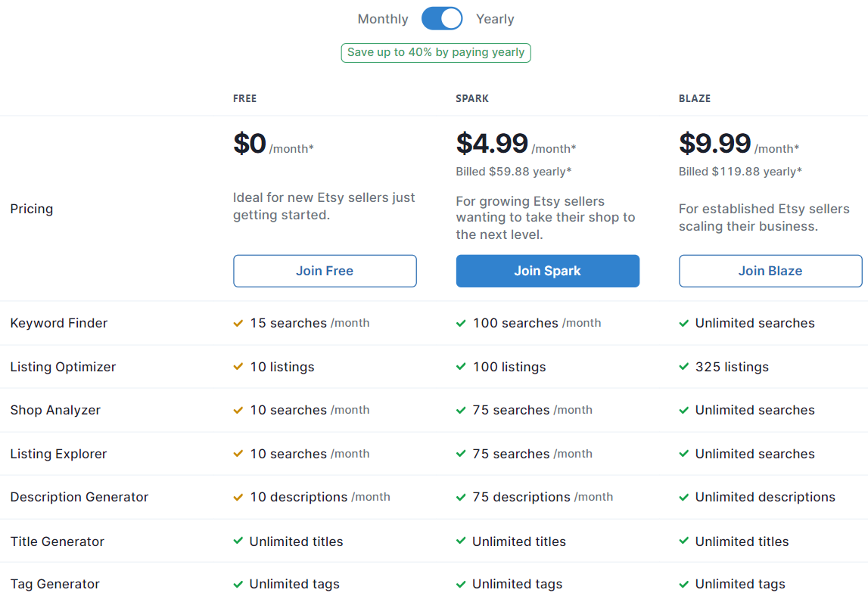Select the Yearly billing label
This screenshot has height=599, width=868.
click(495, 20)
